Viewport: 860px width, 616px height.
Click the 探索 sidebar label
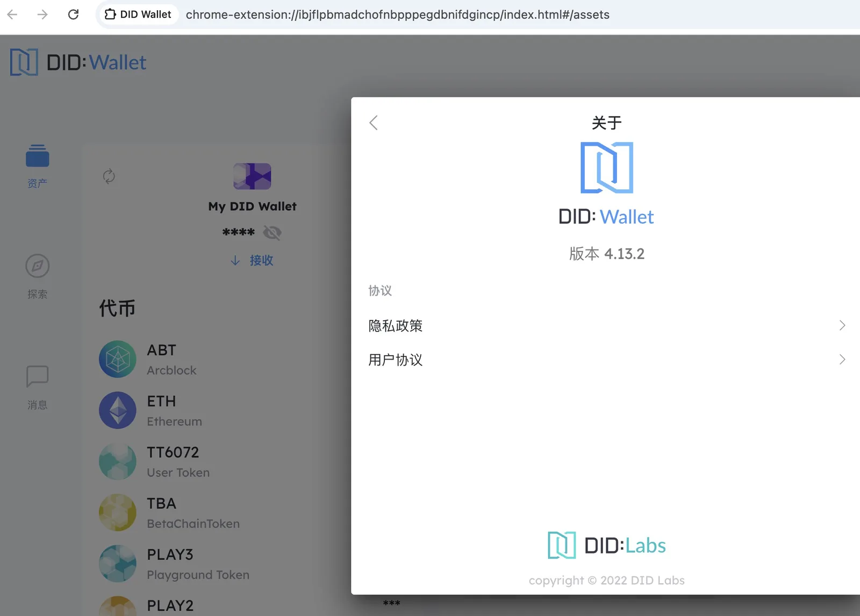point(38,294)
